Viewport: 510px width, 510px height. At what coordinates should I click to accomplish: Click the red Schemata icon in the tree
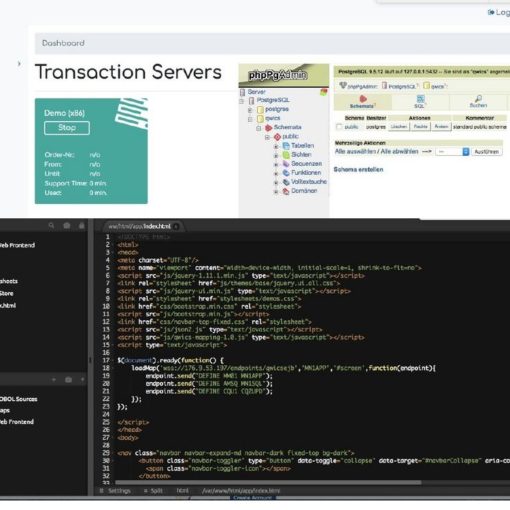point(269,128)
